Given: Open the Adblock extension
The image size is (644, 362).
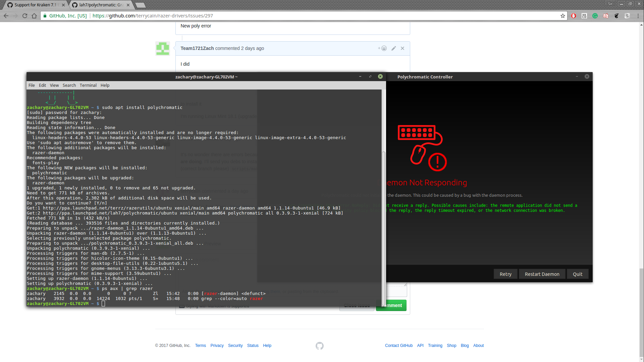Looking at the screenshot, I should coord(573,16).
